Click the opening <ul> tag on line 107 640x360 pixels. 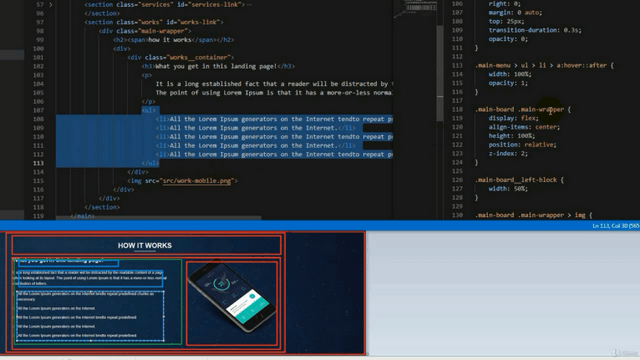(149, 110)
